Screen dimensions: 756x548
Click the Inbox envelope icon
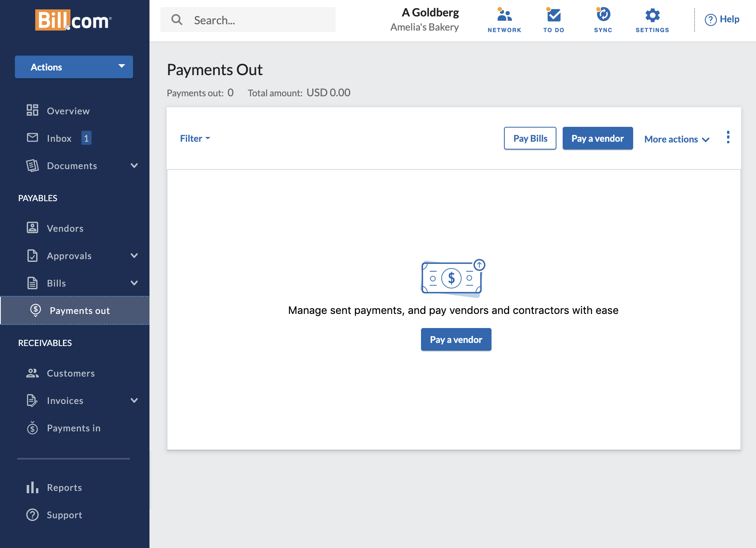coord(32,137)
